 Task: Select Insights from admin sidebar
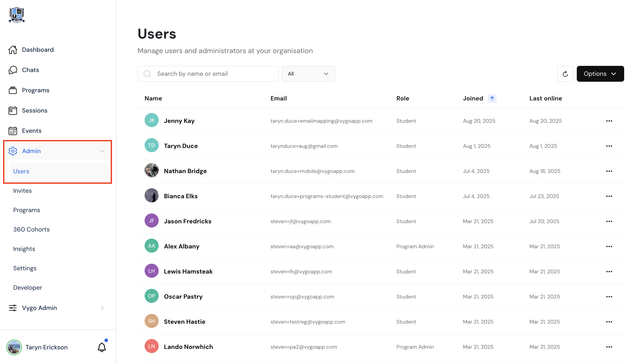pyautogui.click(x=24, y=249)
